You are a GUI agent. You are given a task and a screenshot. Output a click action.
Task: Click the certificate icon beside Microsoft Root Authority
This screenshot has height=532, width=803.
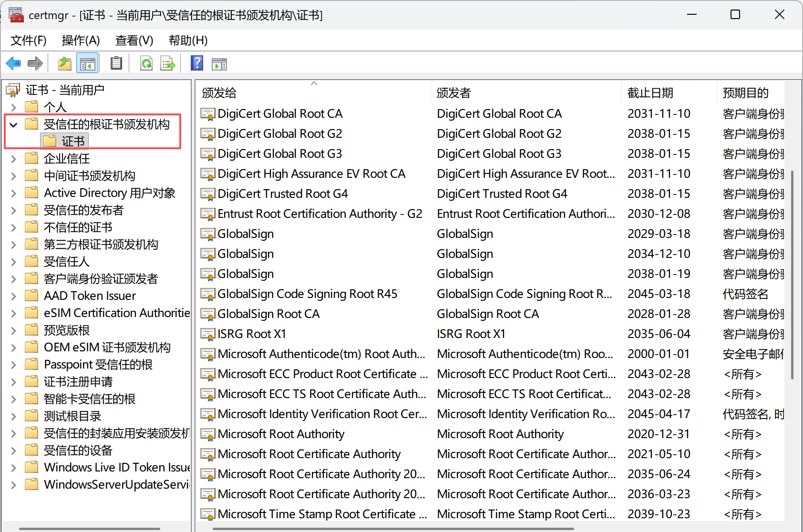click(x=207, y=434)
